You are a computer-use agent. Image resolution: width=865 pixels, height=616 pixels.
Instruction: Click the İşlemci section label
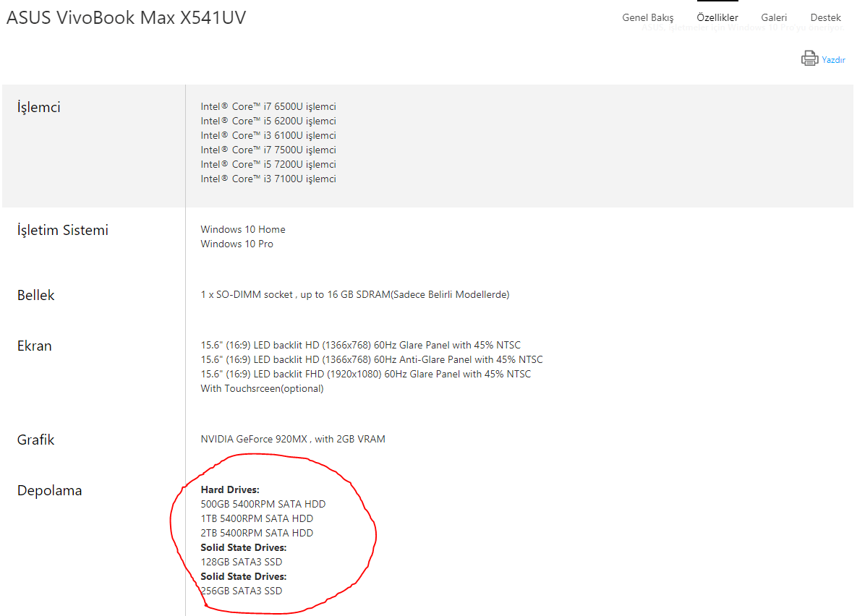coord(38,107)
